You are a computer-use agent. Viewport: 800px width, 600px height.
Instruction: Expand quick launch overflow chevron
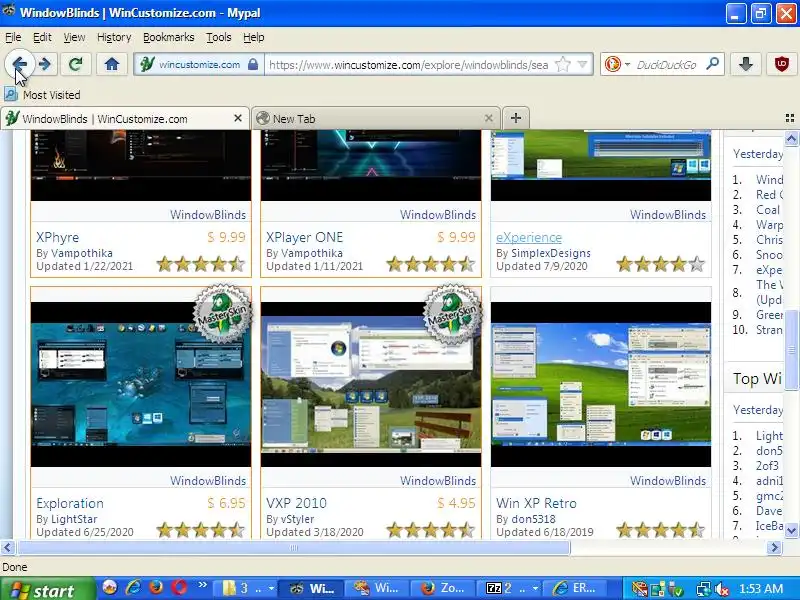(x=203, y=585)
